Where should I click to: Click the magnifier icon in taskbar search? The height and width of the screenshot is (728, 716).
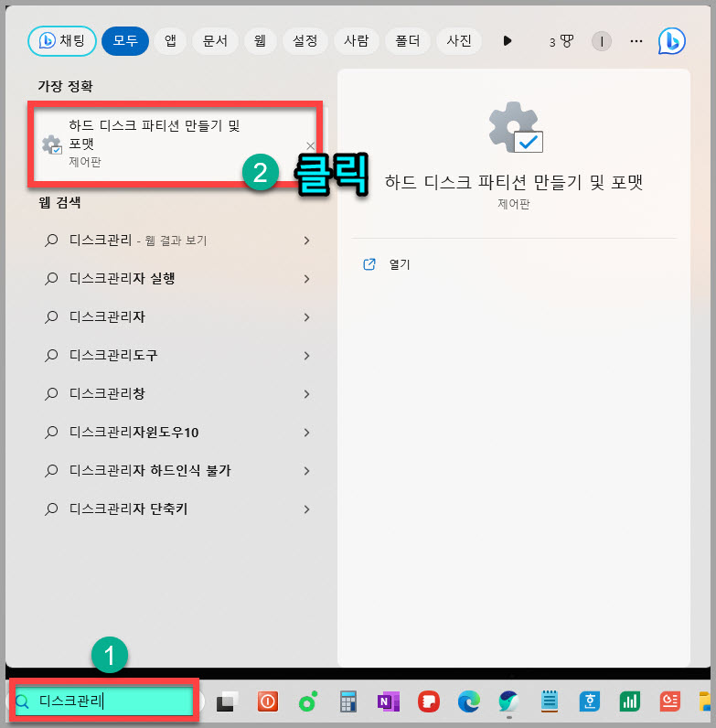pyautogui.click(x=22, y=701)
